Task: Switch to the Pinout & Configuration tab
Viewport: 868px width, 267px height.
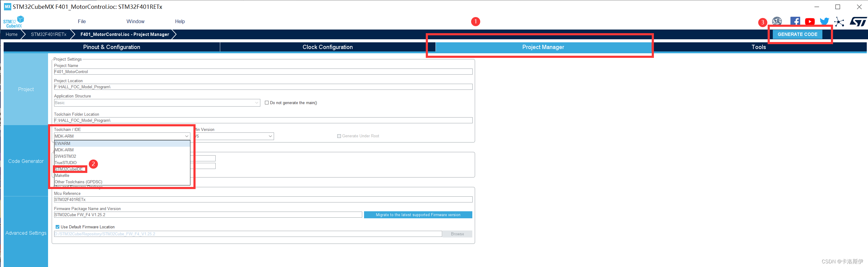Action: click(112, 47)
